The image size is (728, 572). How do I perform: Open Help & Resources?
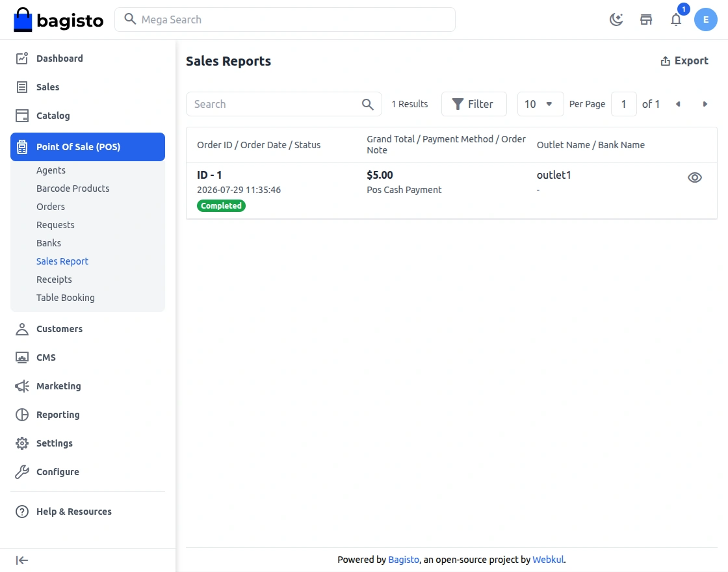[88, 512]
